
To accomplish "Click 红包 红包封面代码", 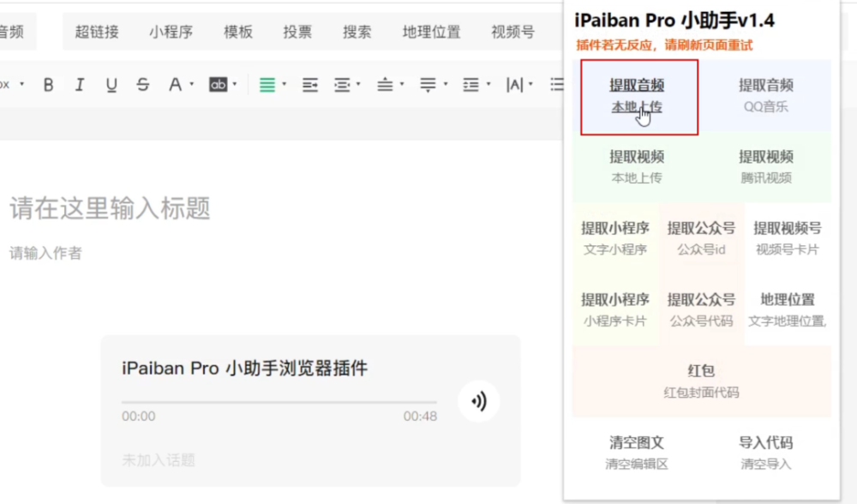I will 701,381.
